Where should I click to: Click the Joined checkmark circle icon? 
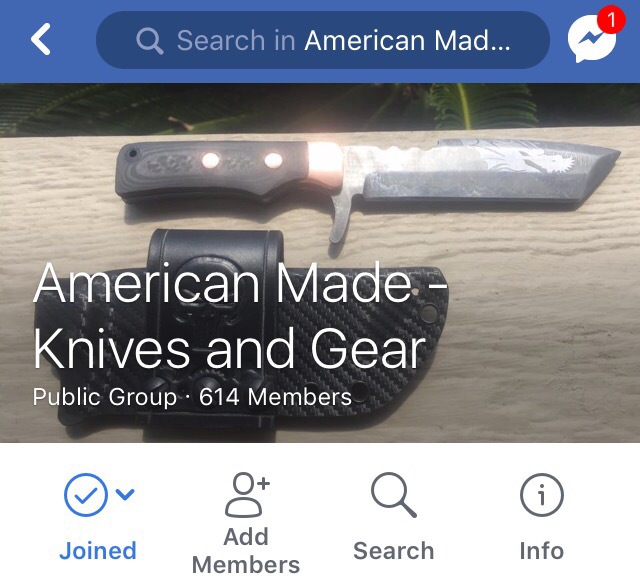86,495
